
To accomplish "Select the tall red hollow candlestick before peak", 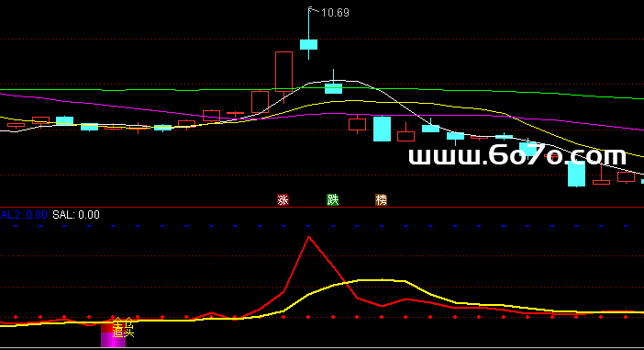I will pyautogui.click(x=283, y=71).
